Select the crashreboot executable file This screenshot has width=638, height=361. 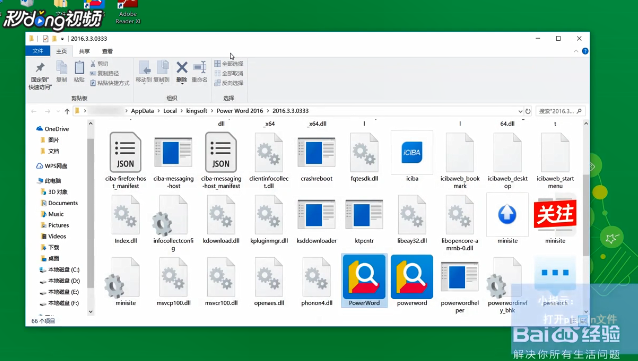coord(317,159)
